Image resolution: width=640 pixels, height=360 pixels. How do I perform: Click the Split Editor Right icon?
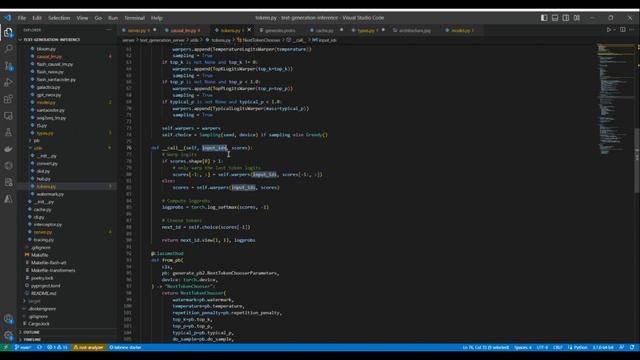pyautogui.click(x=622, y=30)
